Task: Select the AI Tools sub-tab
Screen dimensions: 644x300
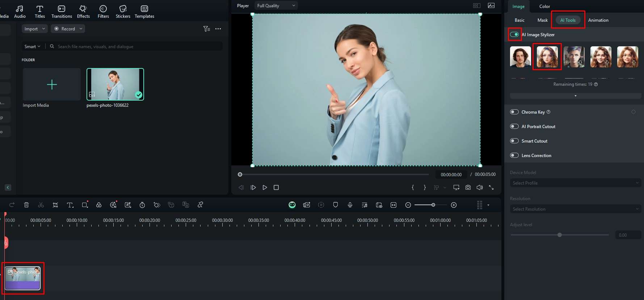Action: [568, 20]
